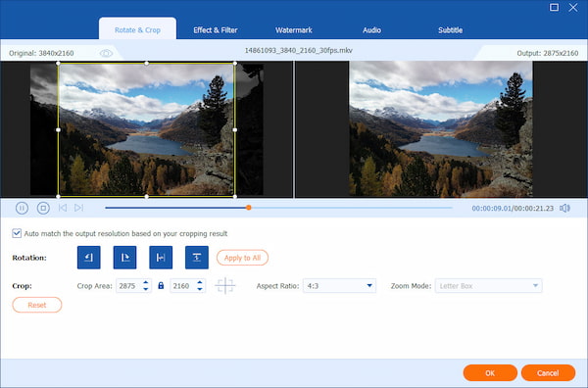The width and height of the screenshot is (588, 388).
Task: Pause the video preview
Action: (22, 208)
